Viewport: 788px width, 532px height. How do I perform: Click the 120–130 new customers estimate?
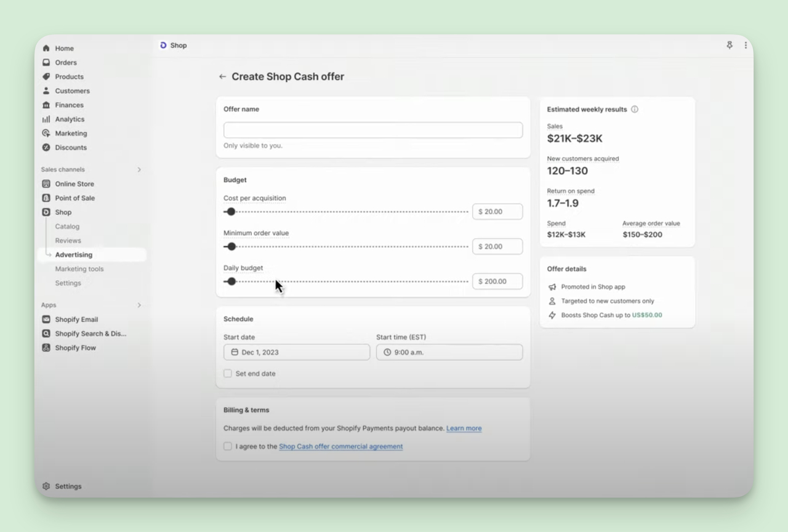[568, 171]
